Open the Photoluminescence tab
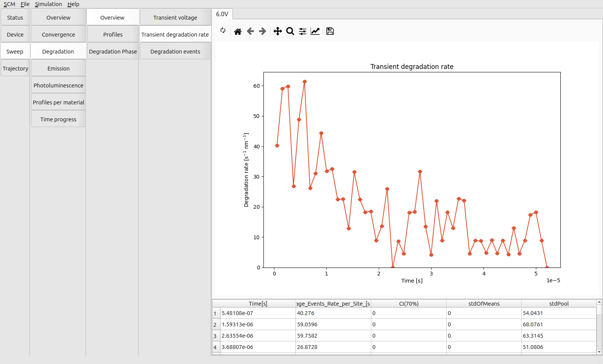 click(x=58, y=86)
